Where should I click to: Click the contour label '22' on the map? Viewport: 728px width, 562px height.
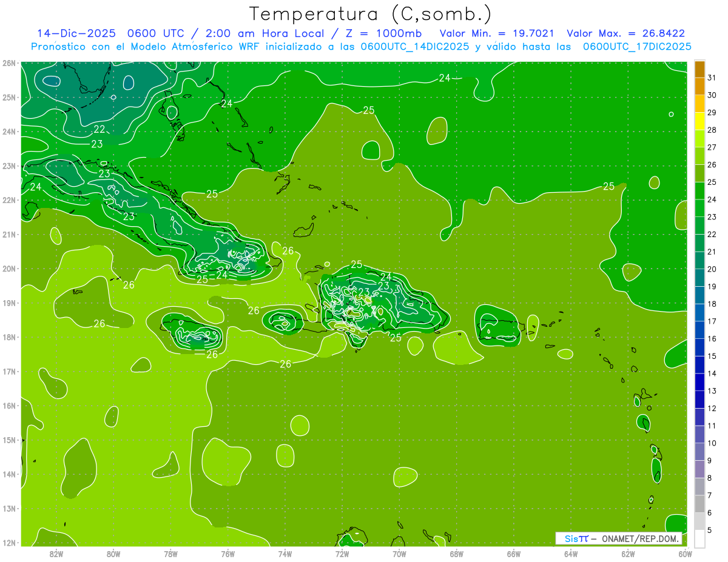[x=99, y=129]
